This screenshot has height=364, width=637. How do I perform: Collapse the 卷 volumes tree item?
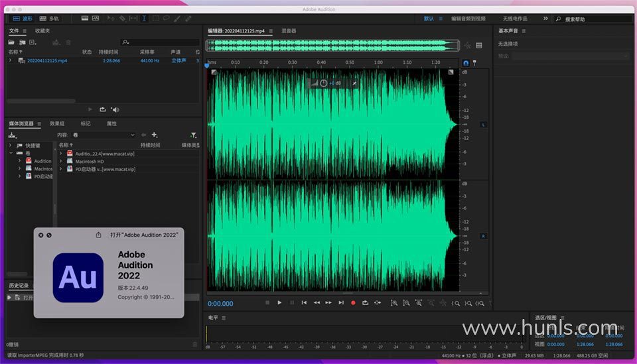[x=11, y=153]
